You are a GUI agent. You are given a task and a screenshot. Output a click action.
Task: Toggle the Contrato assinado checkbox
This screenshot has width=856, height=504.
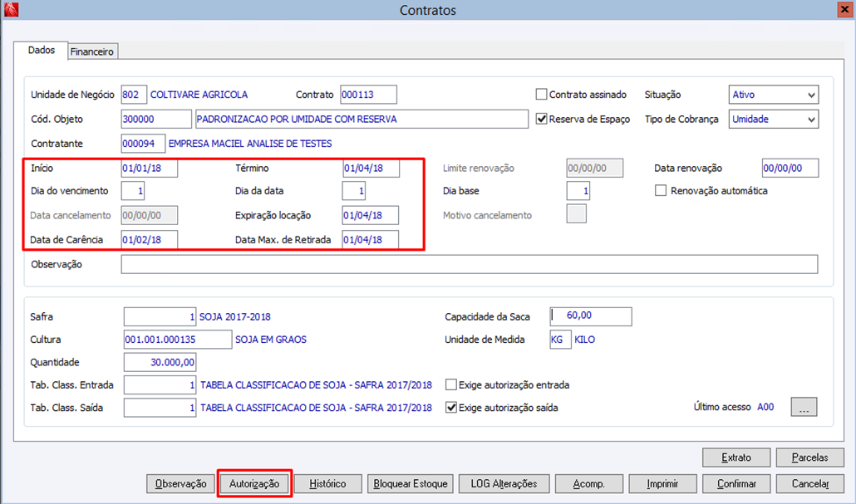[x=542, y=95]
